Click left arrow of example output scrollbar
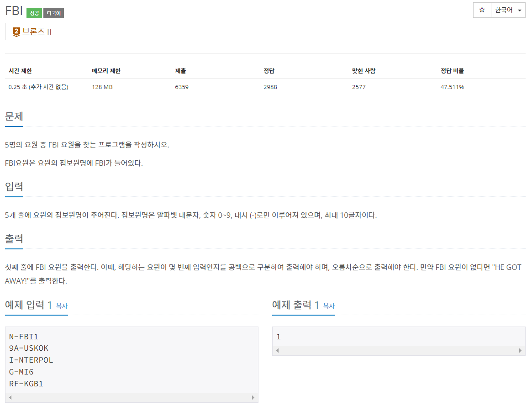532x406 pixels. [278, 350]
